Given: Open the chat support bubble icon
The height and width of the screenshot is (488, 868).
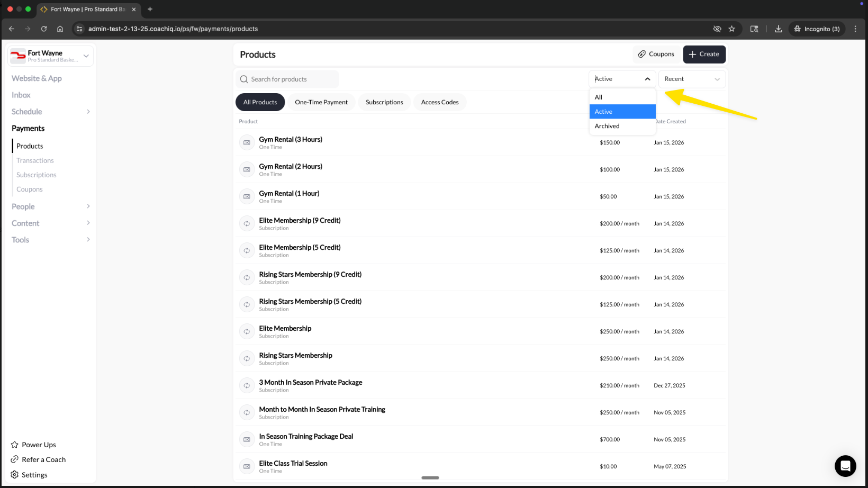Looking at the screenshot, I should 845,466.
